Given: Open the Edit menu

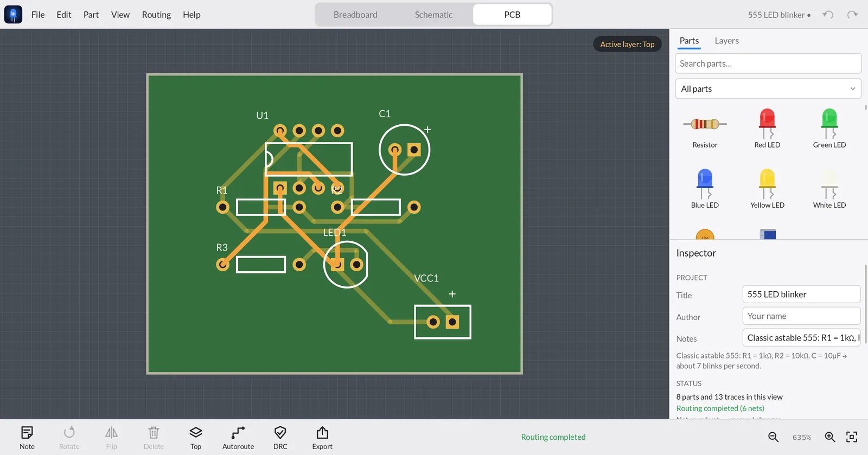Looking at the screenshot, I should [x=64, y=15].
